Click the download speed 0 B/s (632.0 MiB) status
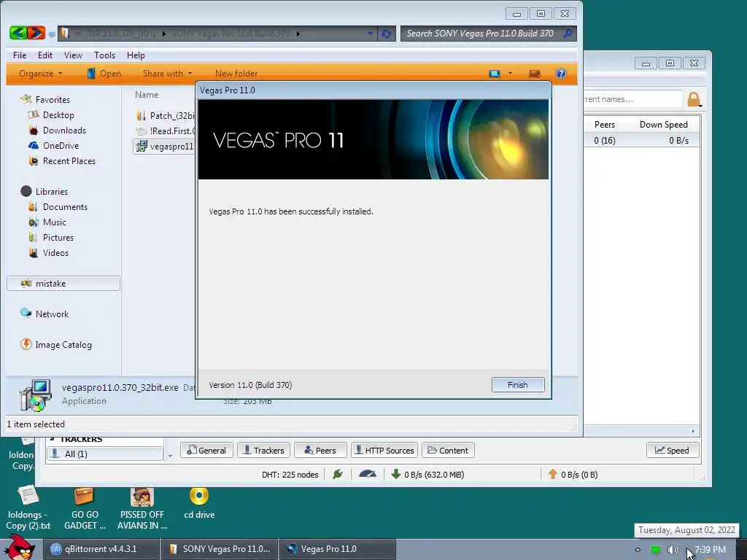The image size is (747, 560). click(427, 474)
